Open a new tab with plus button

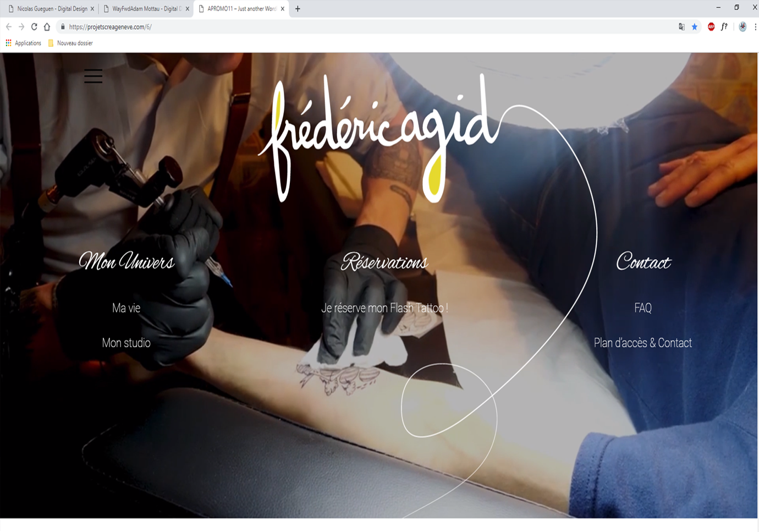coord(298,9)
